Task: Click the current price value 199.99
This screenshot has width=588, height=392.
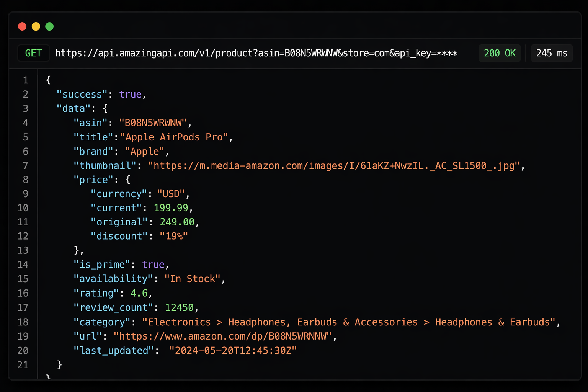Action: [x=171, y=208]
